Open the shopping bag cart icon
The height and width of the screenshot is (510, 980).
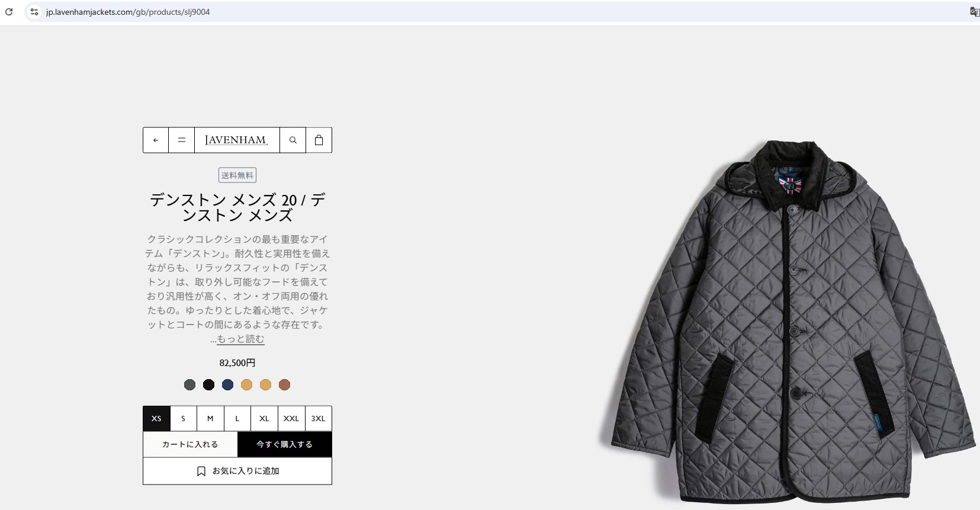click(x=319, y=140)
